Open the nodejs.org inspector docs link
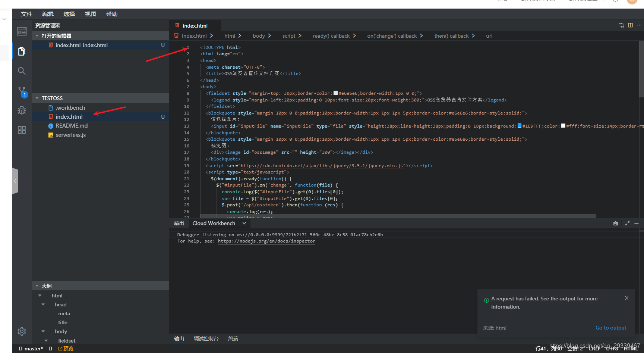 click(x=266, y=241)
